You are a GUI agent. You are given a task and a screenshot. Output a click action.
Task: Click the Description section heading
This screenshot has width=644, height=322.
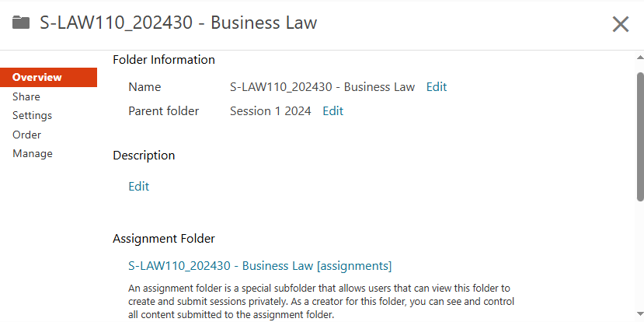coord(144,155)
